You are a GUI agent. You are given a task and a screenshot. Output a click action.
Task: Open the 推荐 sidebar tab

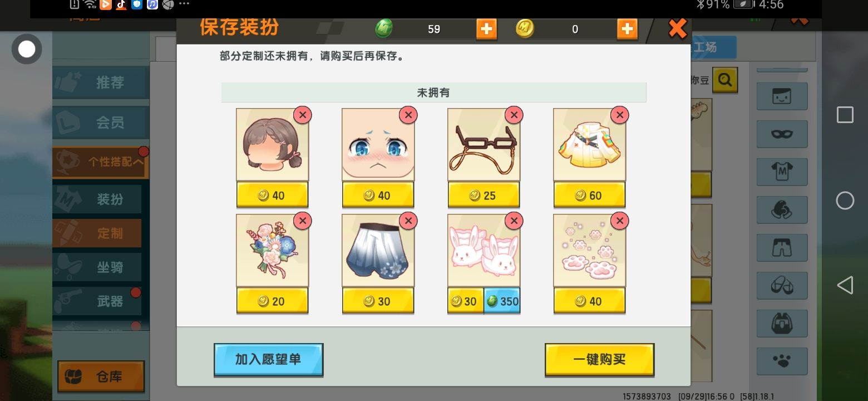pyautogui.click(x=101, y=82)
